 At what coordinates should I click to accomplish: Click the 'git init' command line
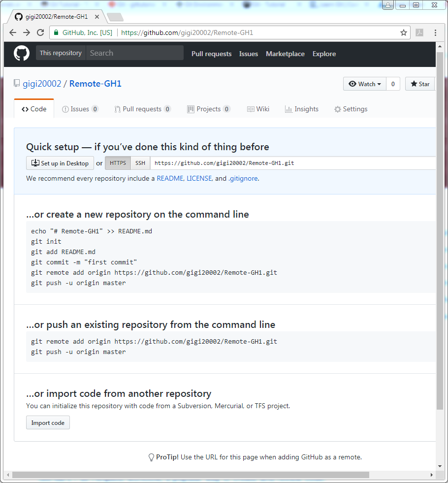(46, 241)
